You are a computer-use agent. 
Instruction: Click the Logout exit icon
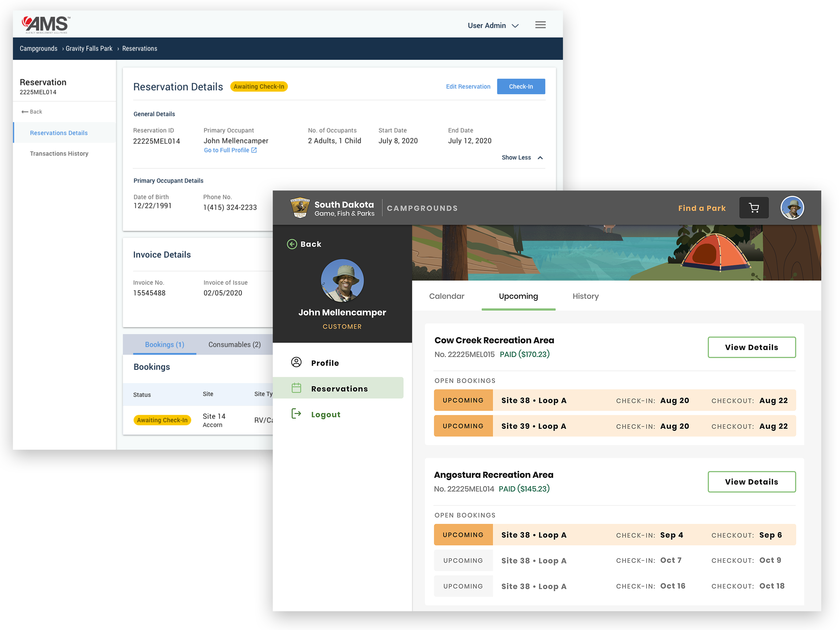pos(296,414)
